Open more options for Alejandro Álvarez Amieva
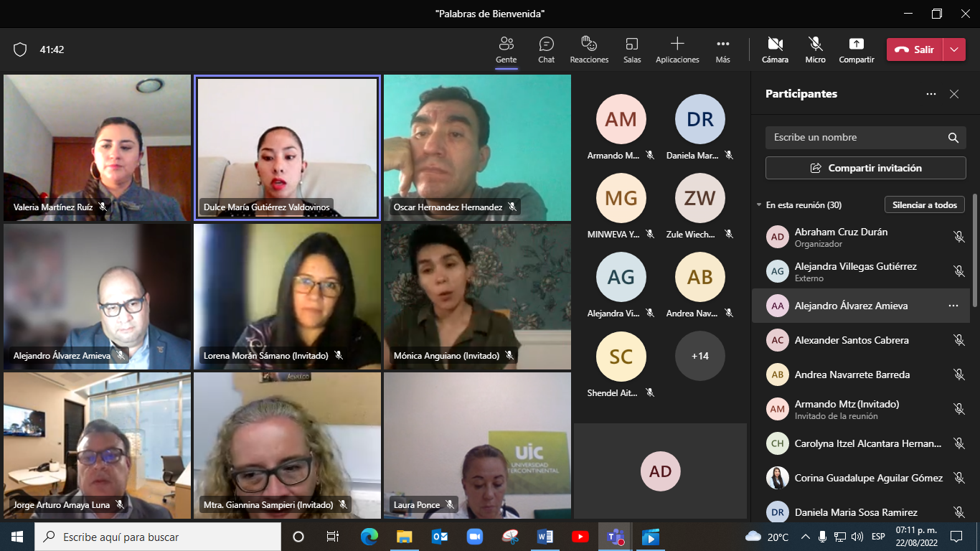Image resolution: width=980 pixels, height=551 pixels. [953, 306]
